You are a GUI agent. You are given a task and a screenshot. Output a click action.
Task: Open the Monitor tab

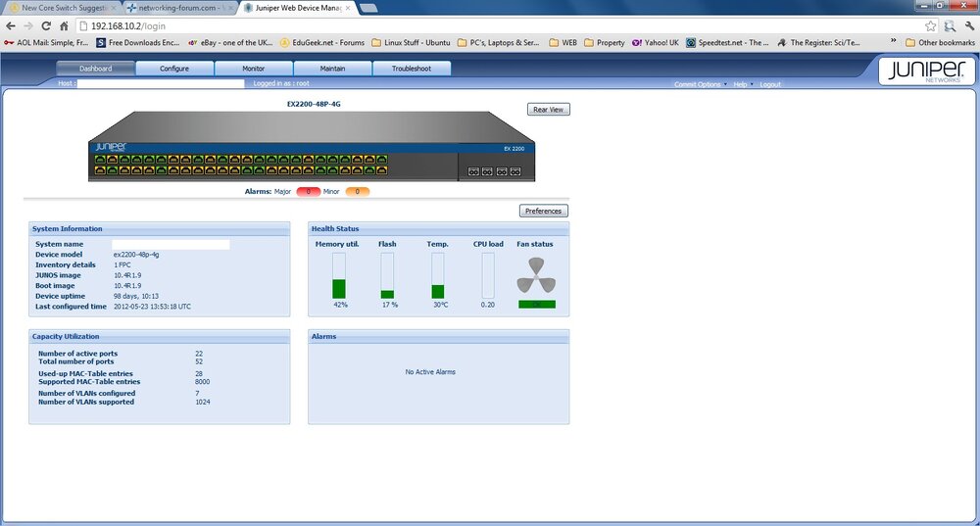coord(253,69)
